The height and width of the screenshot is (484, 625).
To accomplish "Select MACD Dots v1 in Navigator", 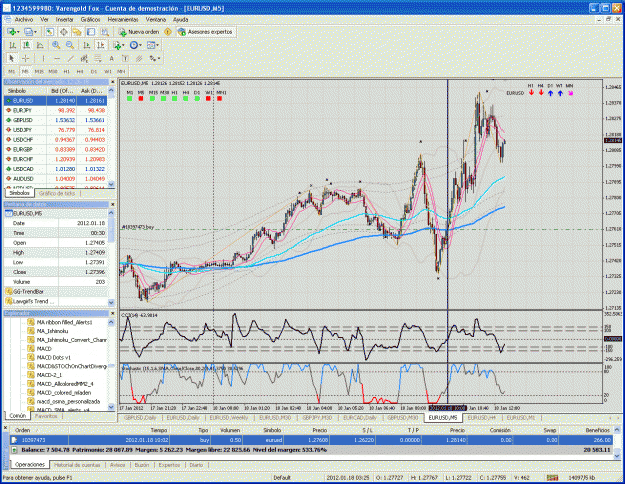I will pos(53,358).
